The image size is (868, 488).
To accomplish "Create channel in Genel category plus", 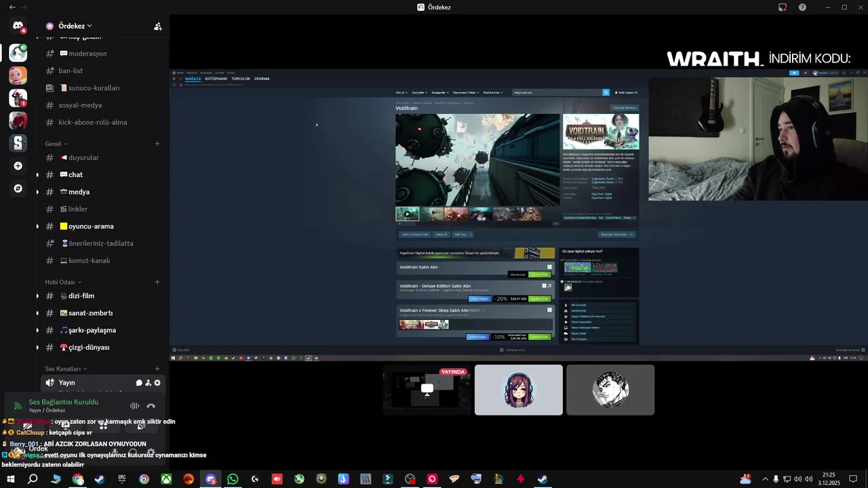I will click(157, 144).
